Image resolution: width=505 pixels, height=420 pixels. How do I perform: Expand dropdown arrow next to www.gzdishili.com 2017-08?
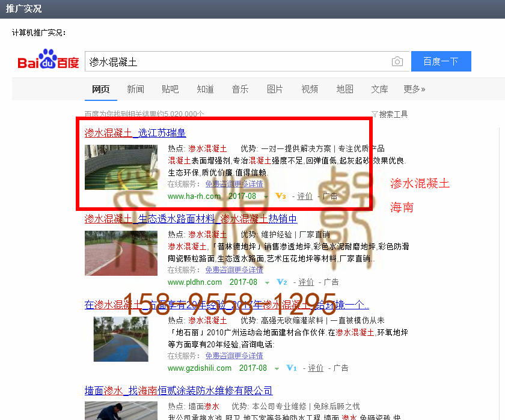pyautogui.click(x=277, y=369)
